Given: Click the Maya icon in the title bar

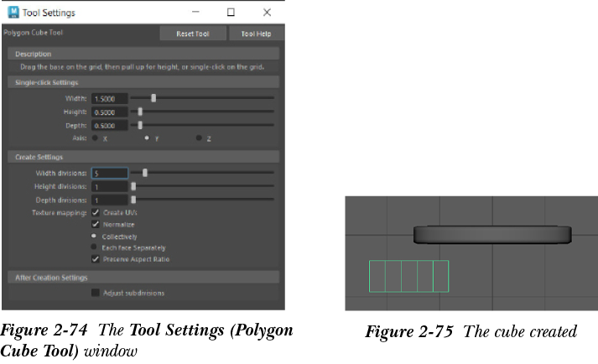Looking at the screenshot, I should click(x=14, y=13).
